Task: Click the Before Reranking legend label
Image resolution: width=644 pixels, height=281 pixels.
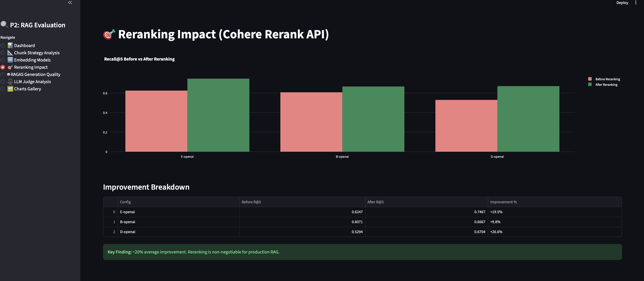Action: (608, 79)
